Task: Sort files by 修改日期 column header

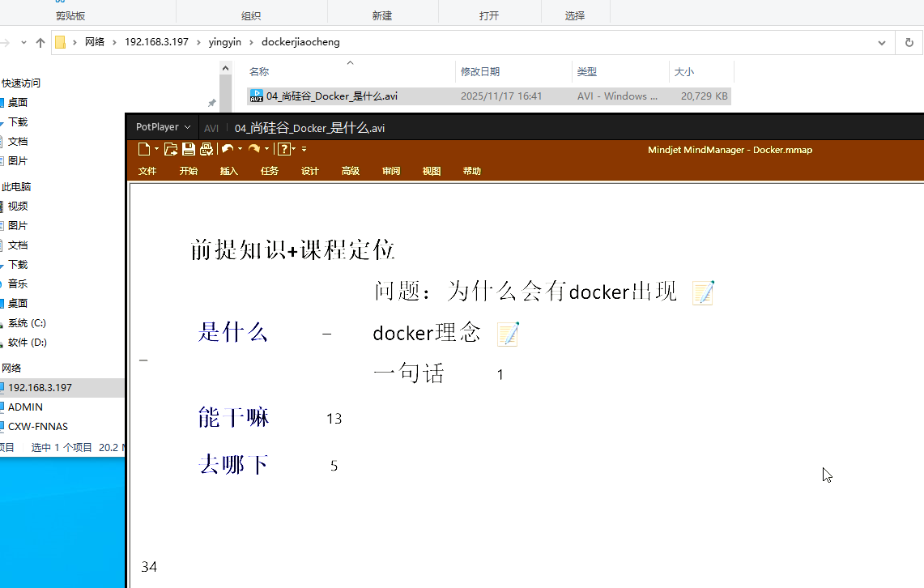Action: click(x=480, y=72)
